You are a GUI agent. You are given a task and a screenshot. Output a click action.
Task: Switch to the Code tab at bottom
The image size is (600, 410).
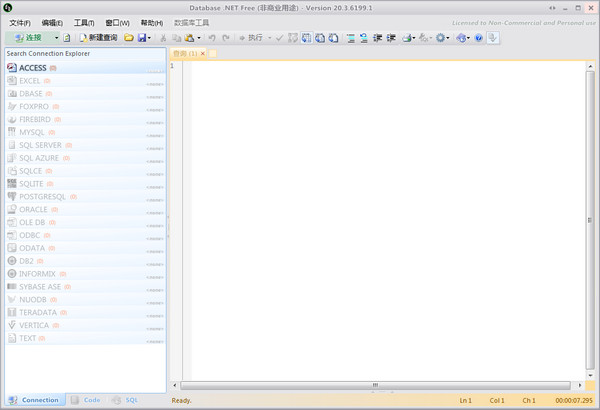point(86,400)
